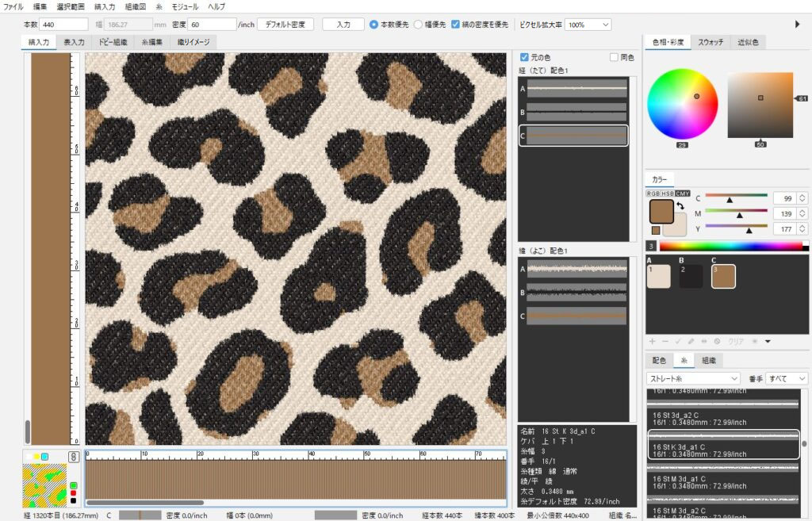Click the plus icon below the swatches
The image size is (812, 521).
pos(652,341)
